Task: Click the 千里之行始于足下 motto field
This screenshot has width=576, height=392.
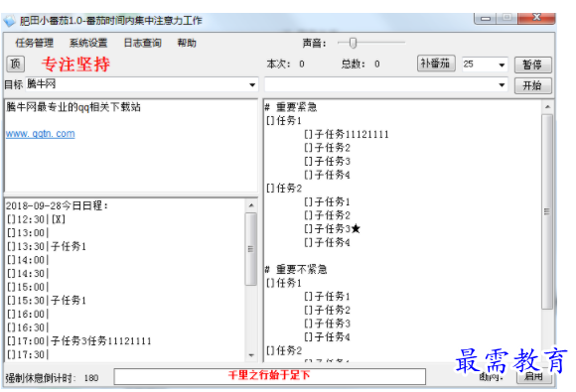Action: [270, 376]
